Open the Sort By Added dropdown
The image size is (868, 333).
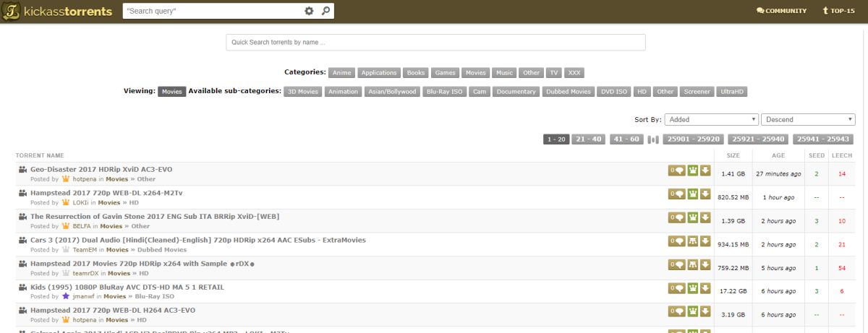coord(711,119)
